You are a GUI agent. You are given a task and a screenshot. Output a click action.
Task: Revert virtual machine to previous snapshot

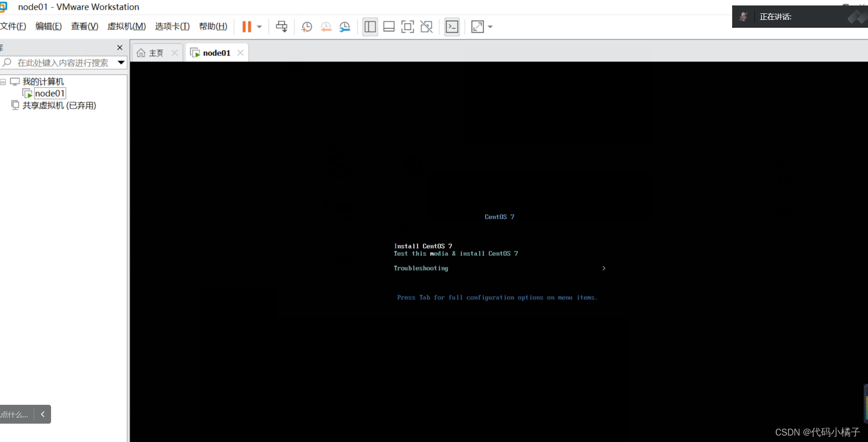pyautogui.click(x=326, y=27)
